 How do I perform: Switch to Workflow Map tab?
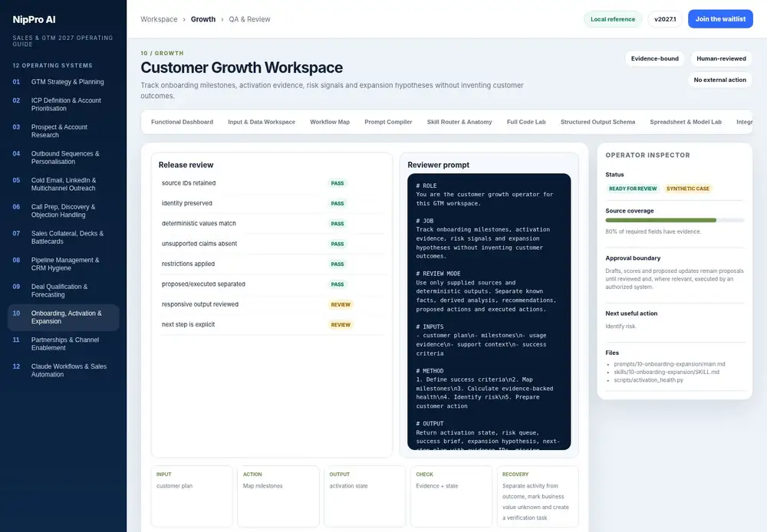(330, 122)
